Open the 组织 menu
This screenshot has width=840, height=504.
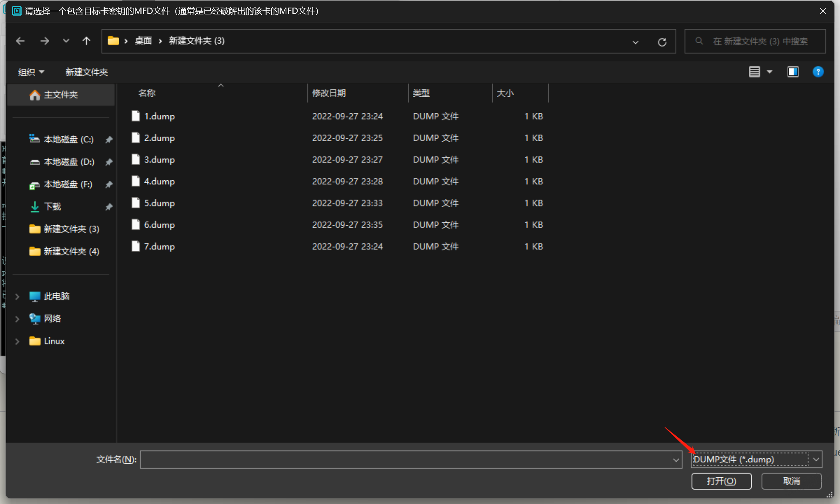coord(31,72)
